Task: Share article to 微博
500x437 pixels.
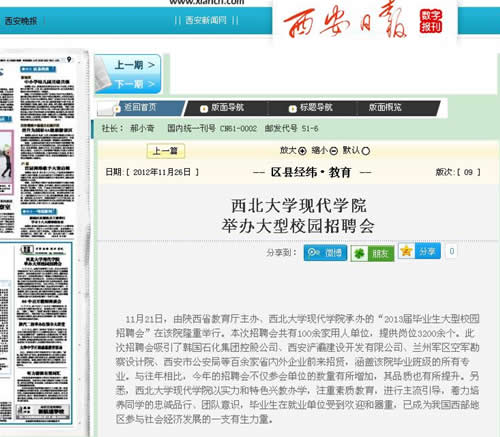Action: 325,253
